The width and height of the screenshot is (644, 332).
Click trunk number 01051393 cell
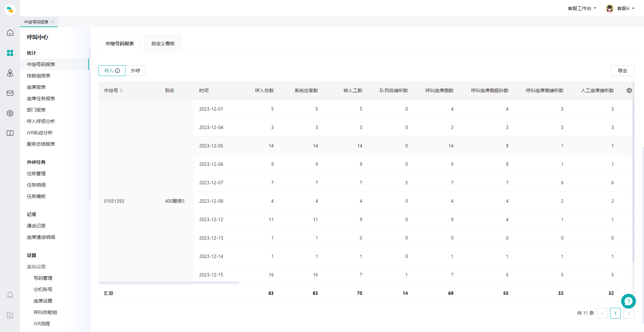(x=114, y=201)
